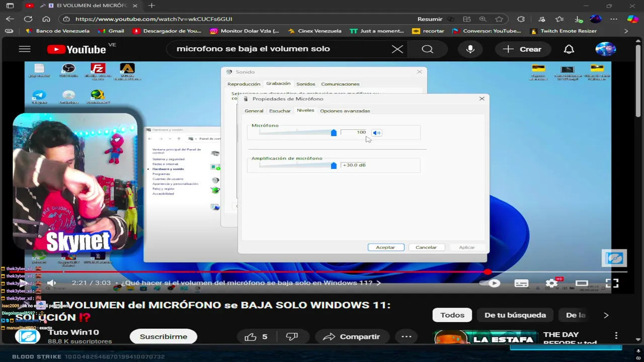Click the YouTube search input field

[x=282, y=49]
